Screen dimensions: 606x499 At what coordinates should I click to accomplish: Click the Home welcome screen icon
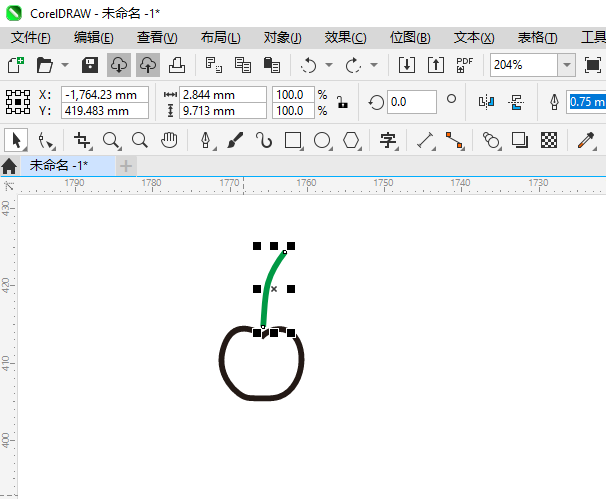coord(9,166)
